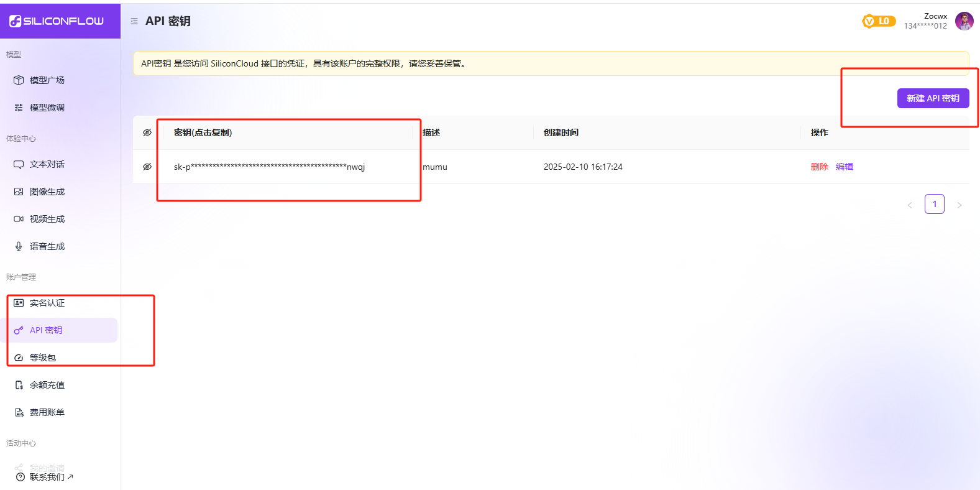Click the real-name verification ID card icon
980x490 pixels.
pyautogui.click(x=19, y=303)
